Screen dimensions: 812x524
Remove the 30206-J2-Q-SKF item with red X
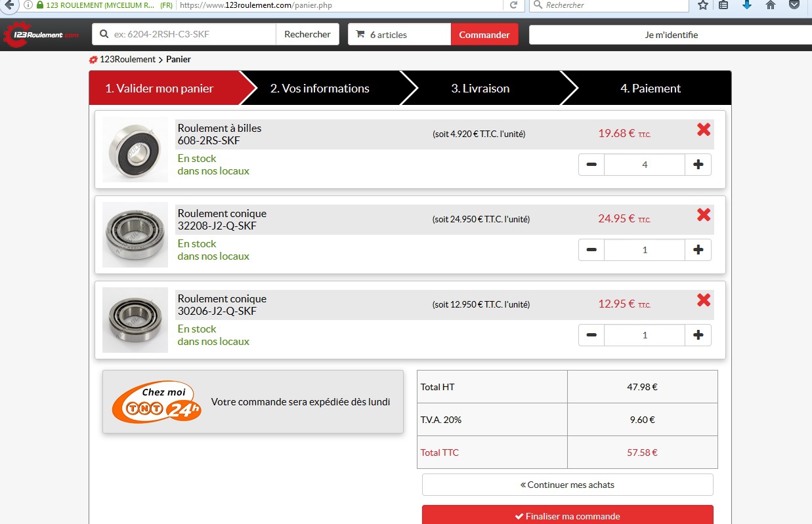click(x=704, y=300)
